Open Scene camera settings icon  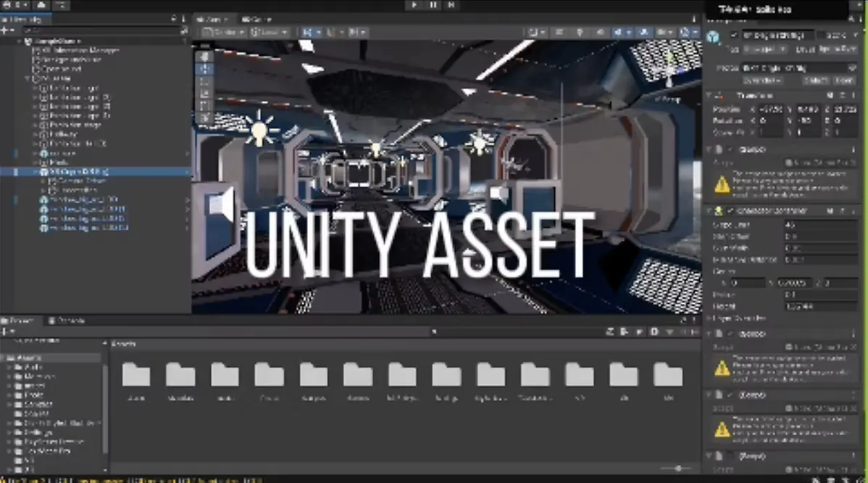coord(663,33)
